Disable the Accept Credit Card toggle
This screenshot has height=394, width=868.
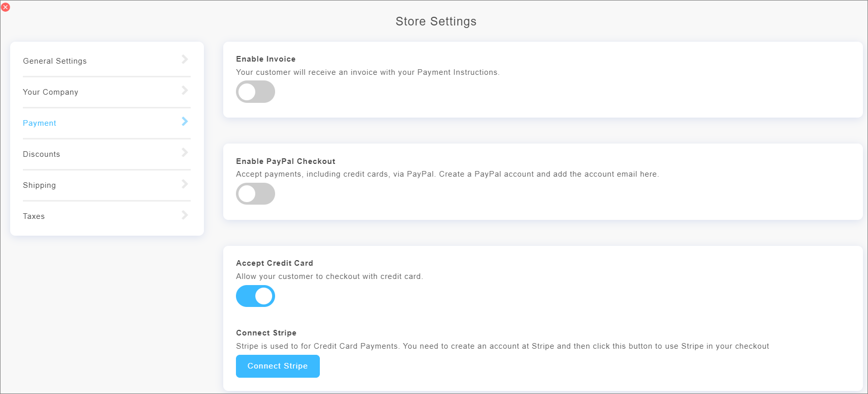(x=255, y=296)
